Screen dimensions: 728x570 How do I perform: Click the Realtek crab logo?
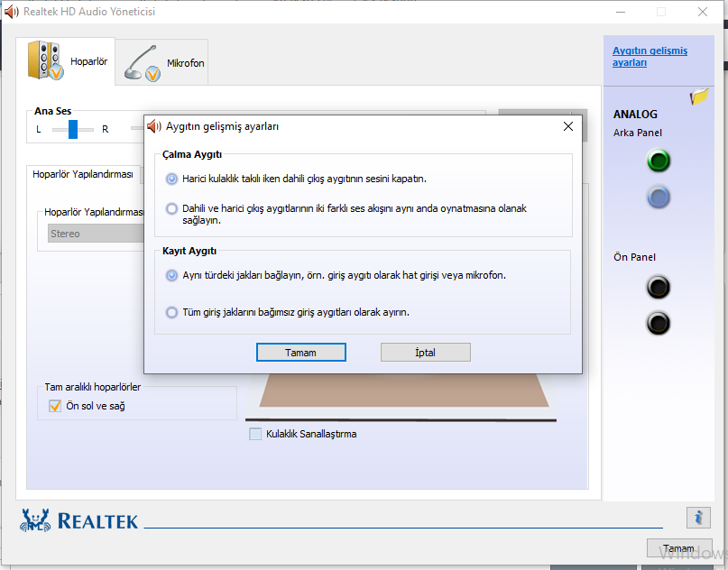click(35, 520)
